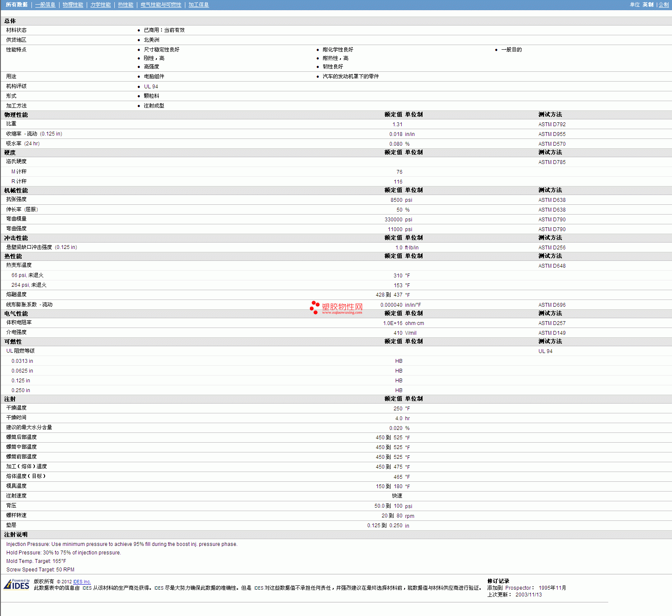672x616 pixels.
Task: Click the 干燥时间 value 4.0
Action: 399,418
